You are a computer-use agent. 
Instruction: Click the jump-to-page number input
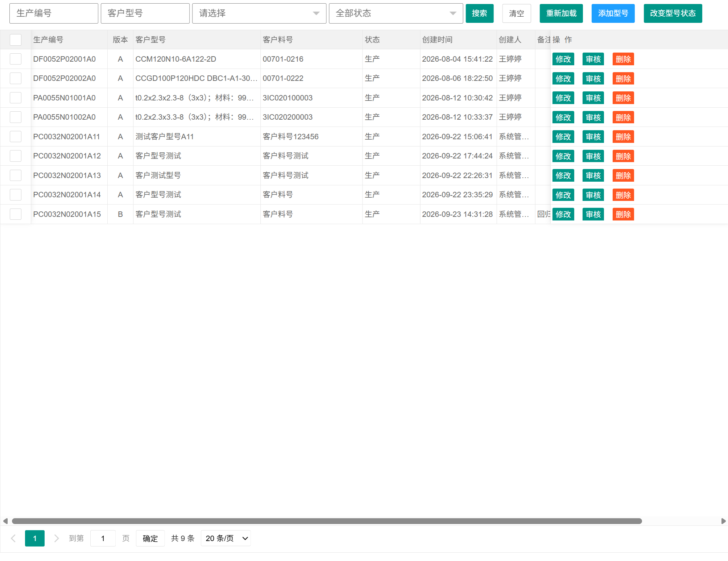[103, 538]
